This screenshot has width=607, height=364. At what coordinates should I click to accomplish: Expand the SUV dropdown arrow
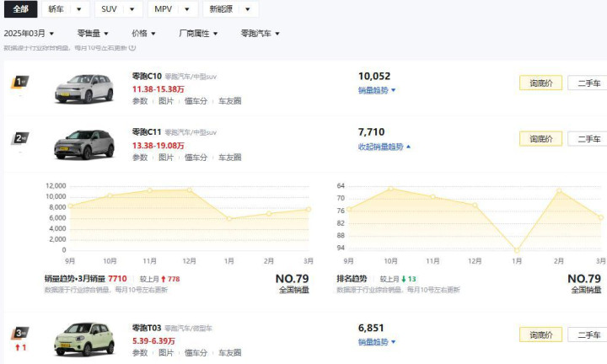point(132,9)
